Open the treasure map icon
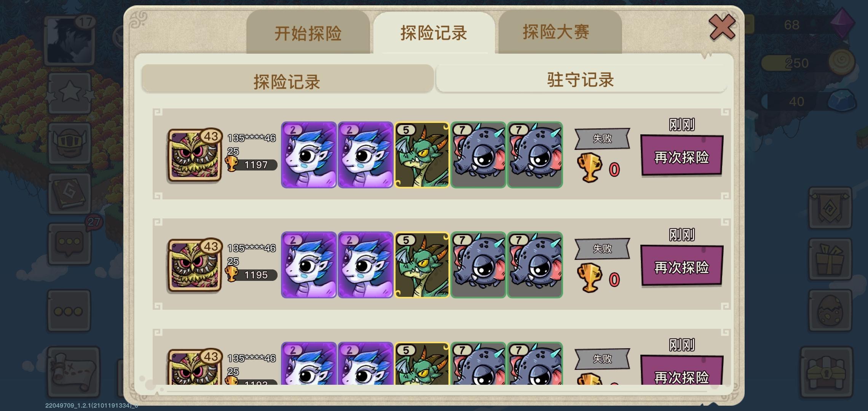This screenshot has height=411, width=868. coord(74,371)
